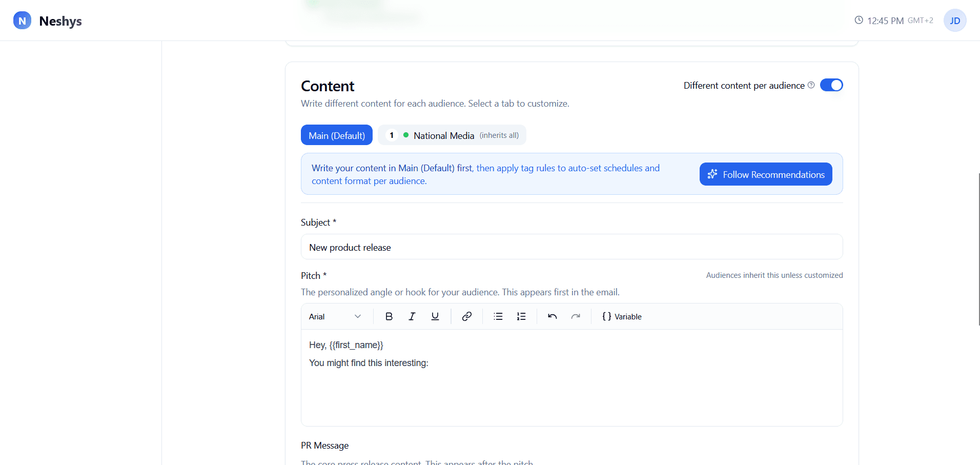Open the Different content per audience help tooltip
The height and width of the screenshot is (465, 980).
click(811, 85)
